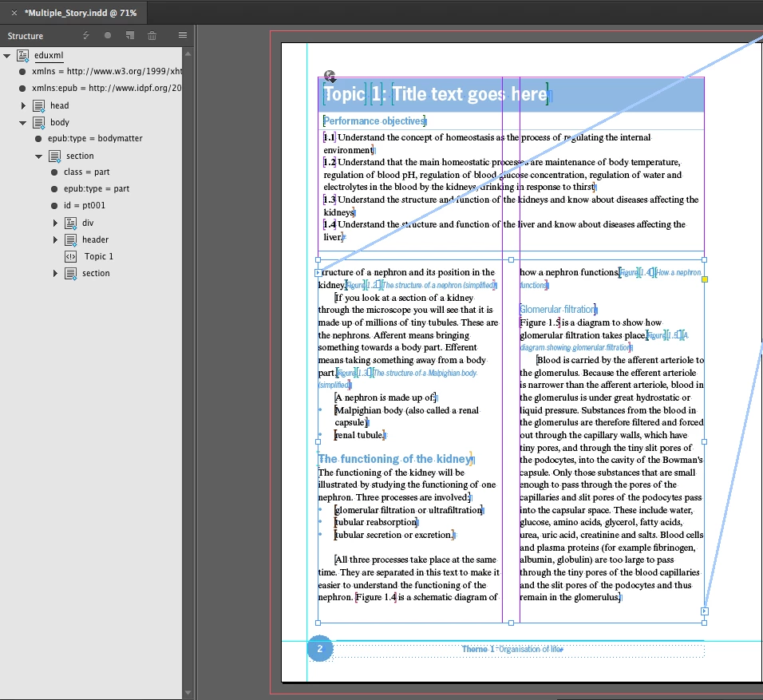Select the div tree label

point(88,223)
